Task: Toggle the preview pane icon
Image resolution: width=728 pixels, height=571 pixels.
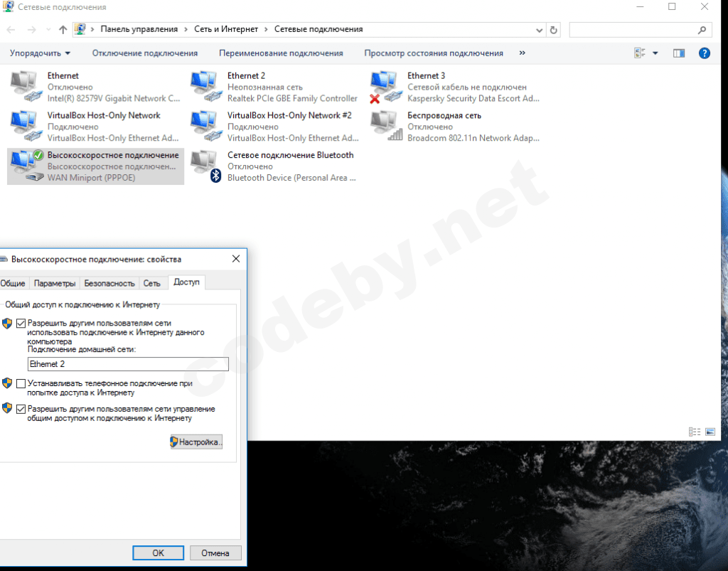Action: [679, 53]
